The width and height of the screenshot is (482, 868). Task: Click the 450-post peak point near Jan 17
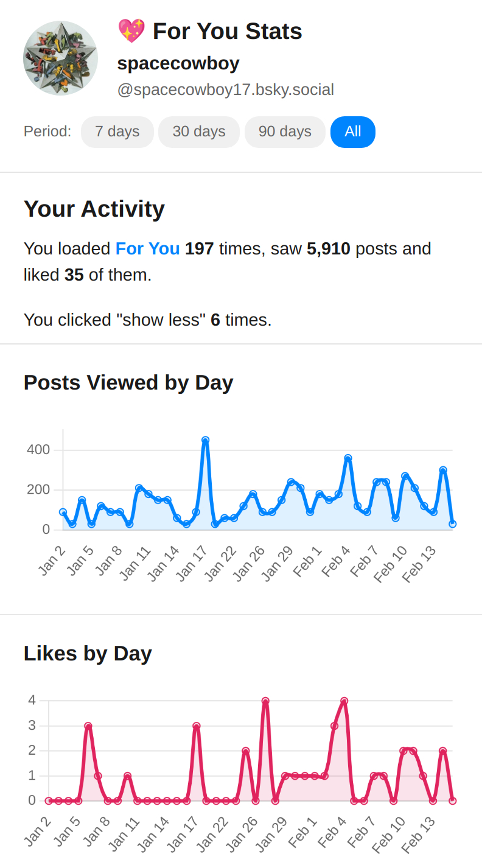click(205, 440)
